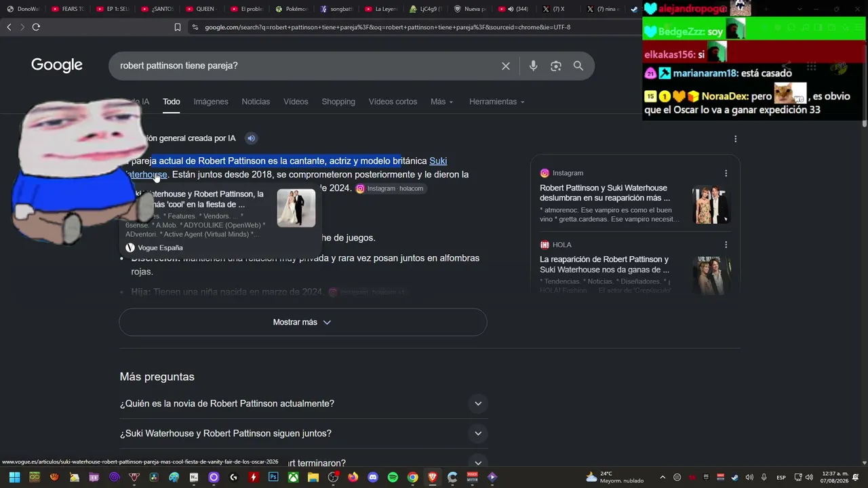
Task: Open Google Lens image search
Action: [556, 66]
